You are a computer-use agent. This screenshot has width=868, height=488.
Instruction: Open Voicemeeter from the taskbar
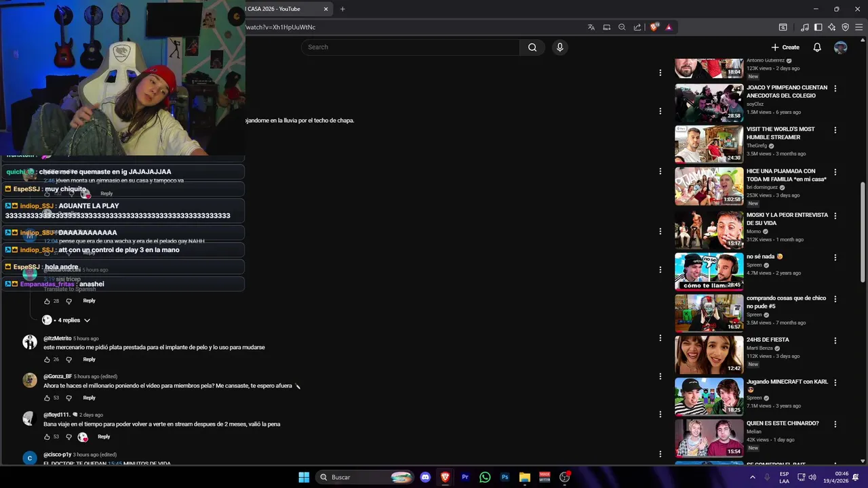(x=545, y=477)
